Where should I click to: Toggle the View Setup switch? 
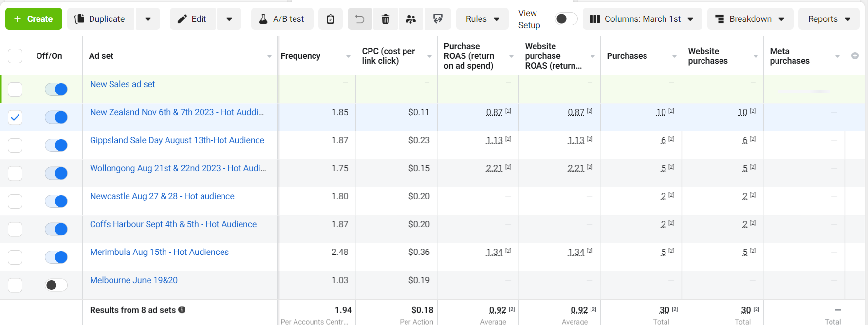coord(566,19)
